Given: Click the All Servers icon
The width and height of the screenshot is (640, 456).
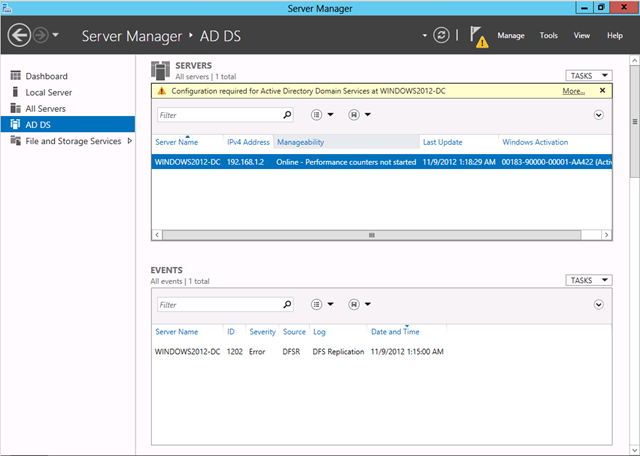Looking at the screenshot, I should [x=16, y=108].
